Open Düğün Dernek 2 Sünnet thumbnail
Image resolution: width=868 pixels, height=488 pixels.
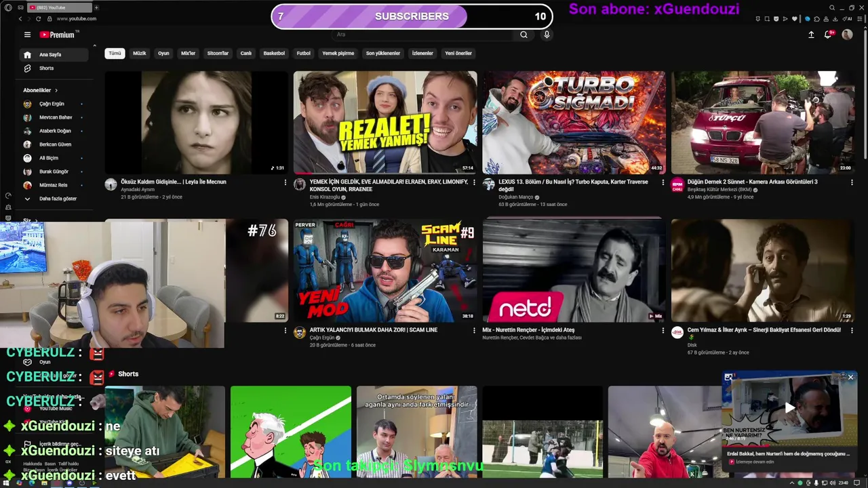click(763, 123)
